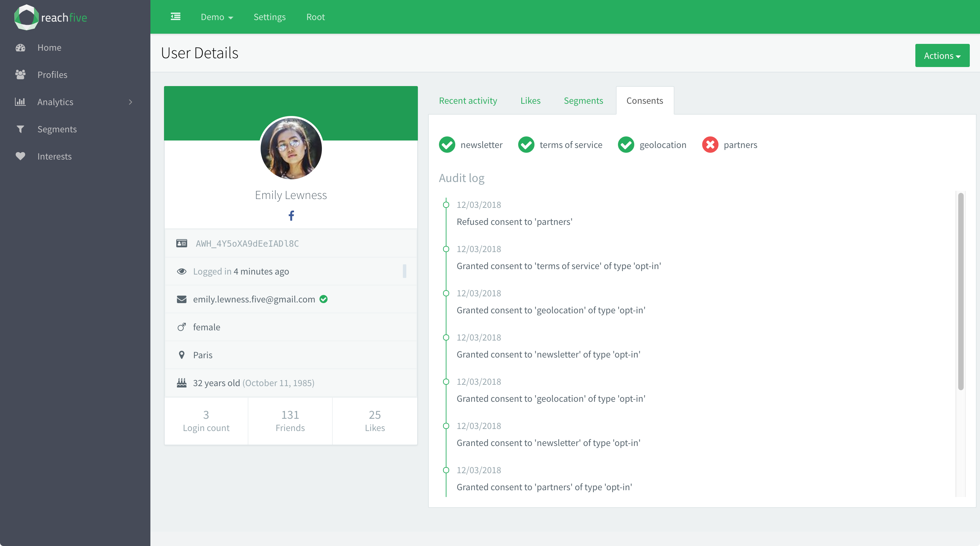Click the Home dashboard icon
The image size is (980, 546).
[20, 48]
